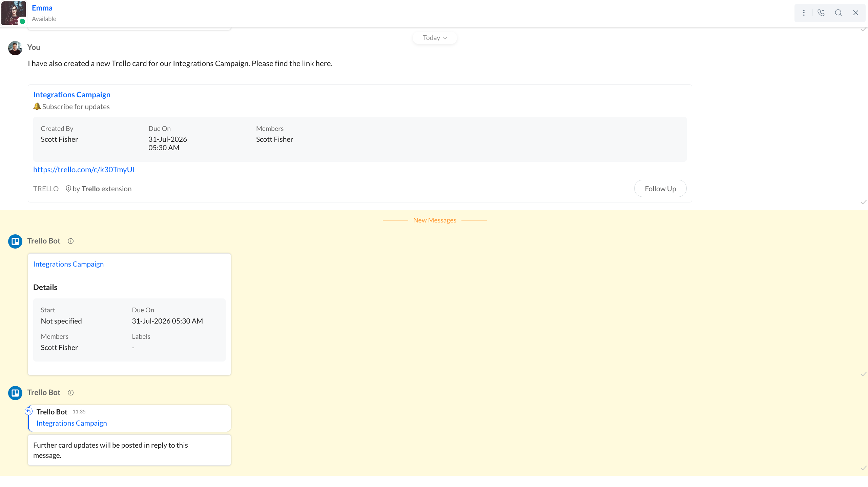Expand the Today date dropdown
This screenshot has height=487, width=868.
tap(435, 38)
